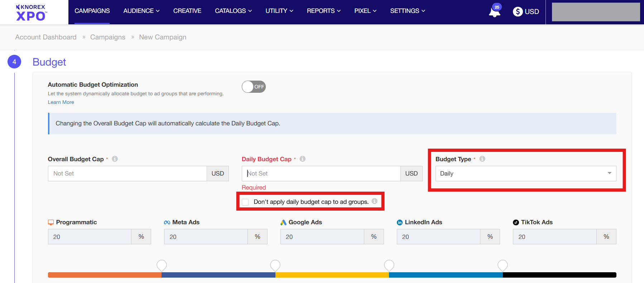Turn on Automatic Budget Optimization toggle
Image resolution: width=644 pixels, height=283 pixels.
click(x=254, y=87)
